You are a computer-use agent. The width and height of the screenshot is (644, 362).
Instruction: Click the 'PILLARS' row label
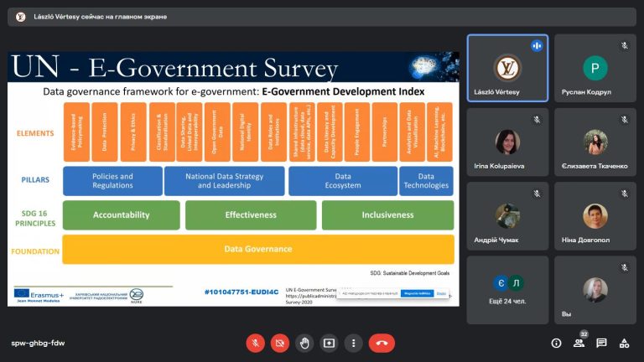[x=35, y=180]
